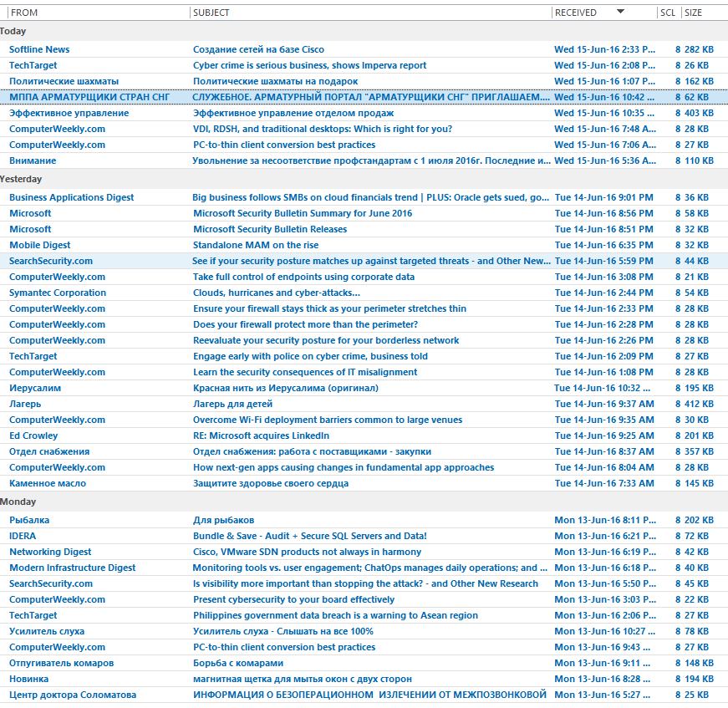This screenshot has width=728, height=708.
Task: Select the Business Applications Digest message
Action: 364,197
